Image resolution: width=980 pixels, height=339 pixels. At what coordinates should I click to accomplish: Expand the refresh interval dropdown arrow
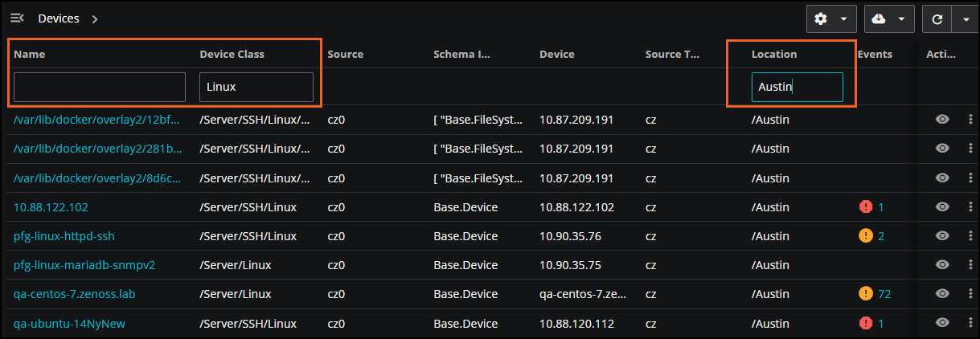[x=965, y=18]
